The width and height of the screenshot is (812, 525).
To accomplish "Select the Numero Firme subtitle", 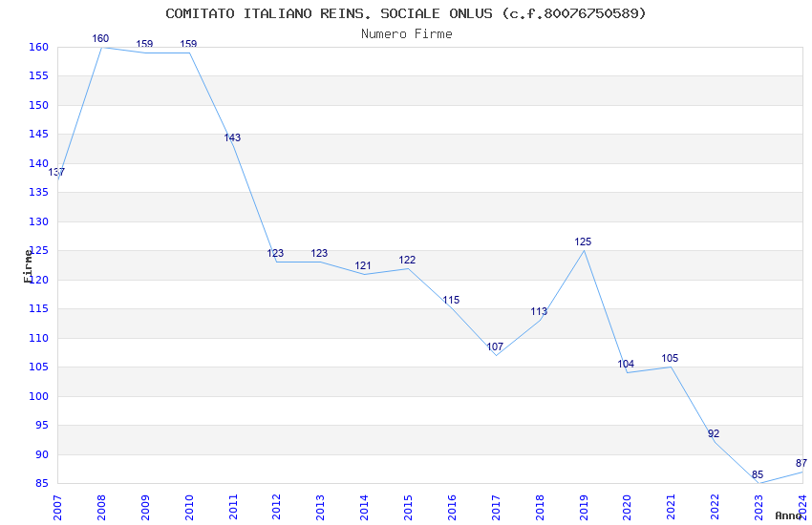I will 407,34.
